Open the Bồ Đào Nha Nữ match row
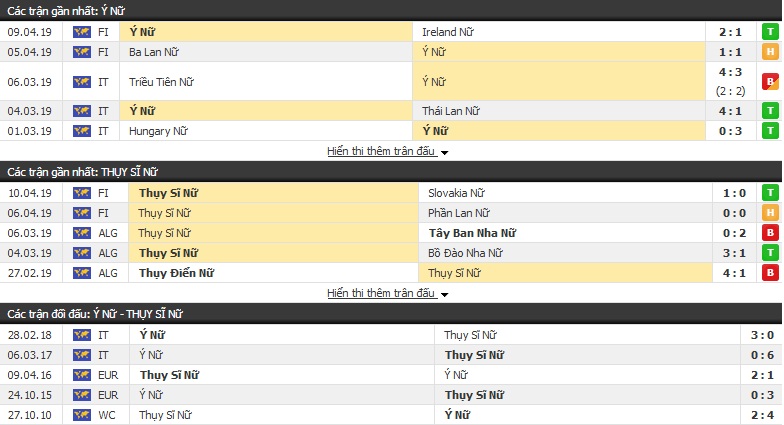This screenshot has height=425, width=784. [x=391, y=253]
